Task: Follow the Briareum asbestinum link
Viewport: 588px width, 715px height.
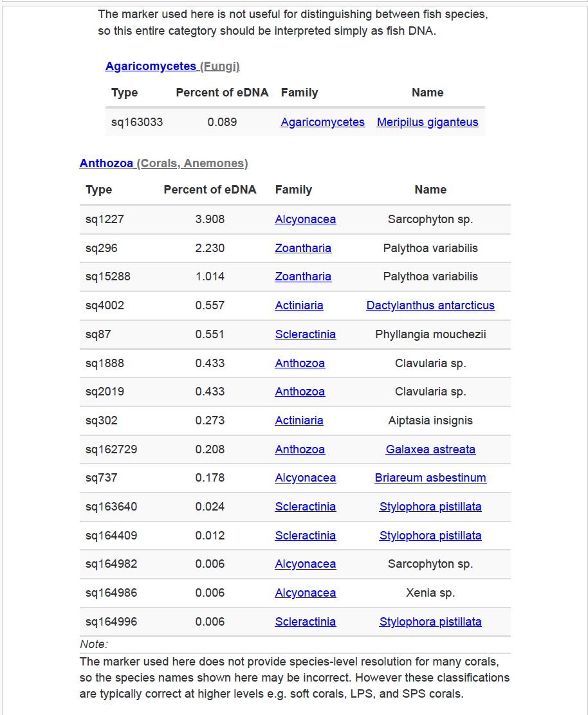Action: click(x=430, y=478)
